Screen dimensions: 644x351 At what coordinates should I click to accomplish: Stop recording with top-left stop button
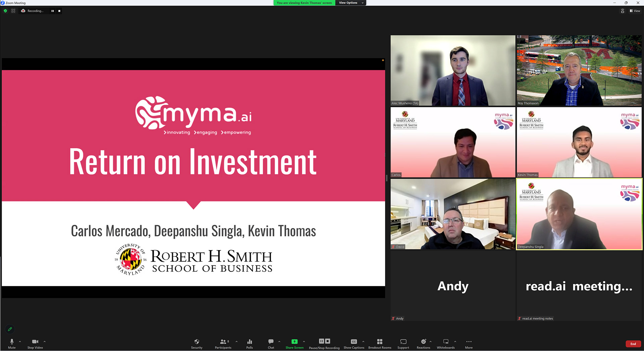tap(59, 11)
